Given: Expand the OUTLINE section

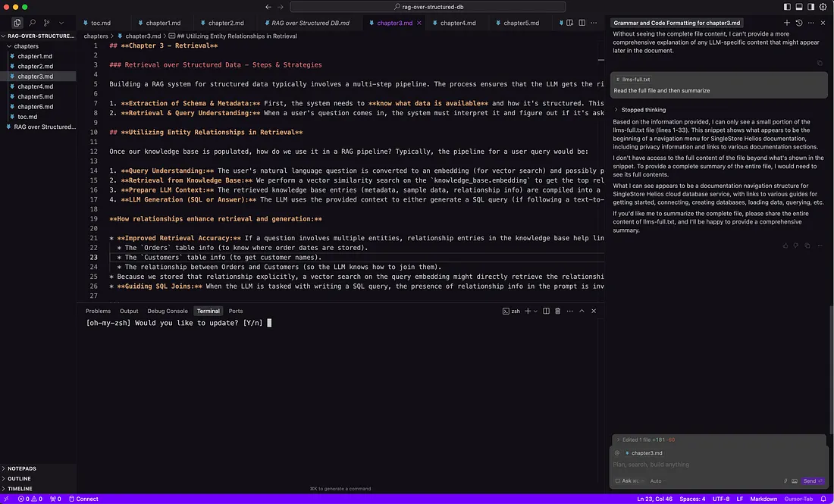Looking at the screenshot, I should pyautogui.click(x=20, y=478).
